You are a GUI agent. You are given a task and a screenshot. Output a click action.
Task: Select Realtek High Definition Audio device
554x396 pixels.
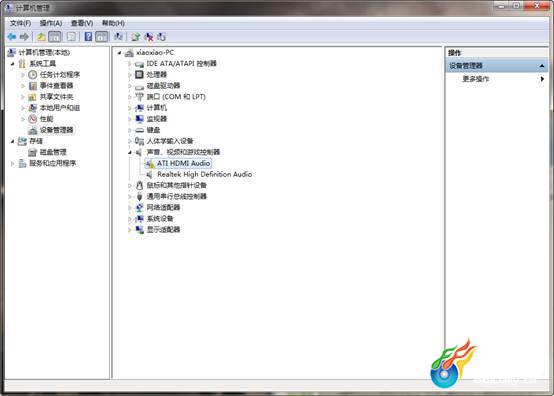(x=204, y=174)
